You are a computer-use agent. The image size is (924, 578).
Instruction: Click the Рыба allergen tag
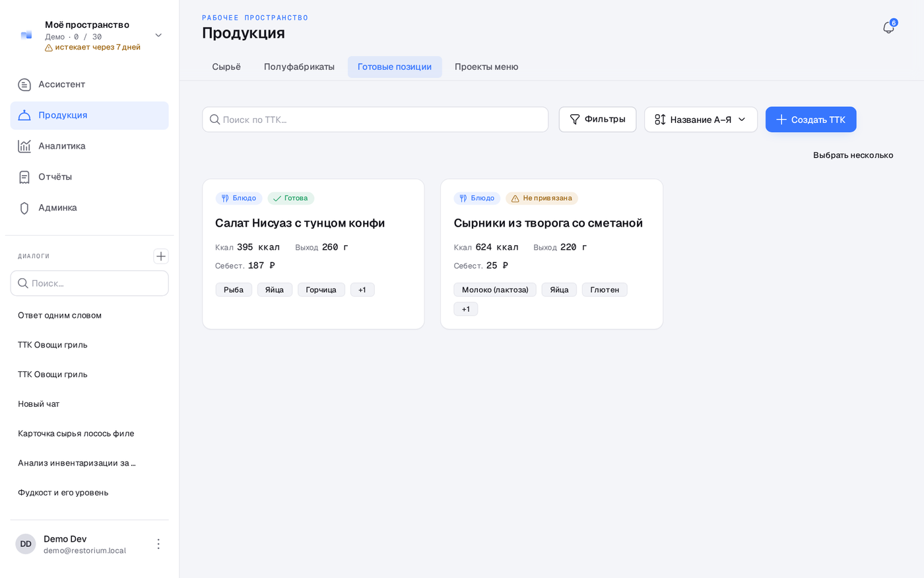pyautogui.click(x=234, y=290)
